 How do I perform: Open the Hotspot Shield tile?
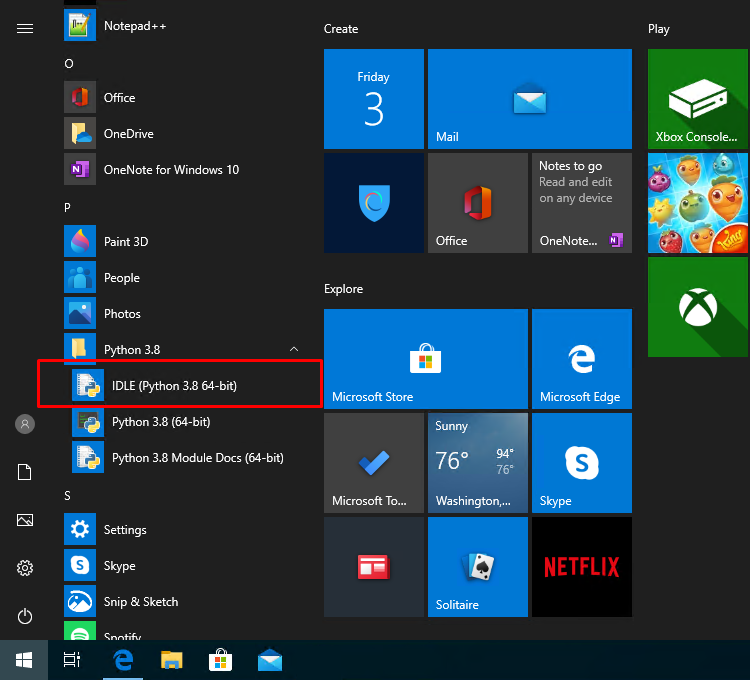pyautogui.click(x=374, y=203)
